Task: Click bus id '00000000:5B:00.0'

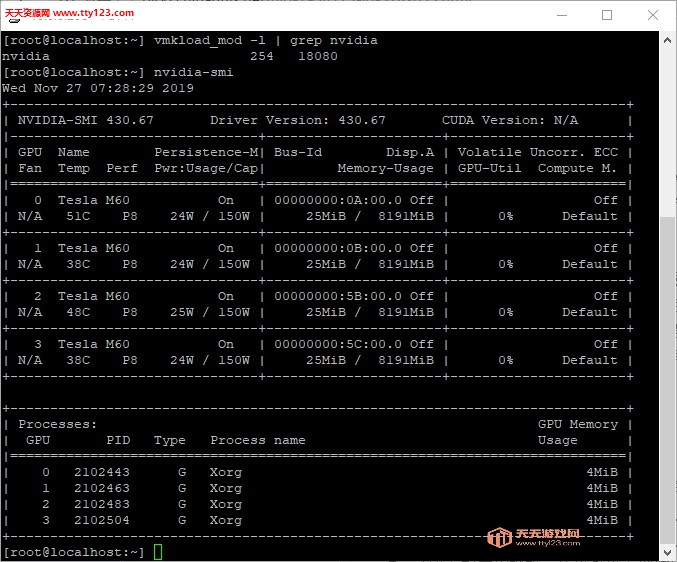Action: coord(338,296)
